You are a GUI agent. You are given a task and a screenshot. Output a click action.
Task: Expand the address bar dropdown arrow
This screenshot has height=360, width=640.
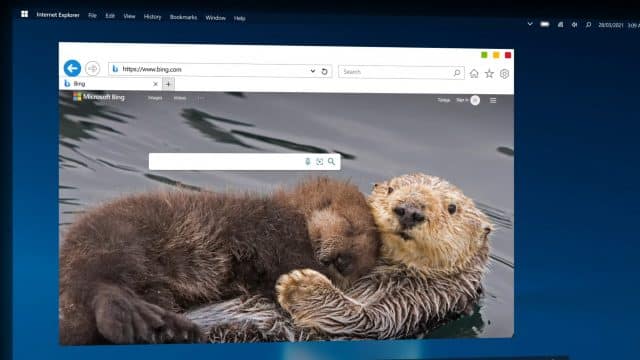(x=313, y=71)
